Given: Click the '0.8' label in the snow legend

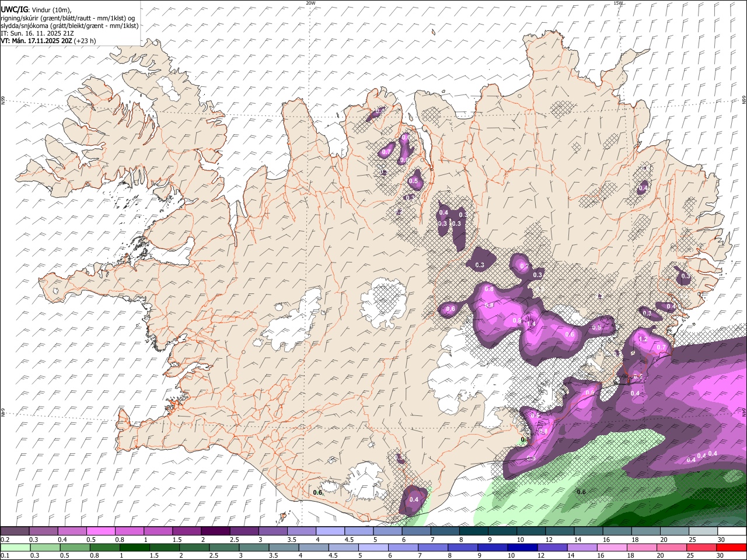Looking at the screenshot, I should tap(120, 540).
